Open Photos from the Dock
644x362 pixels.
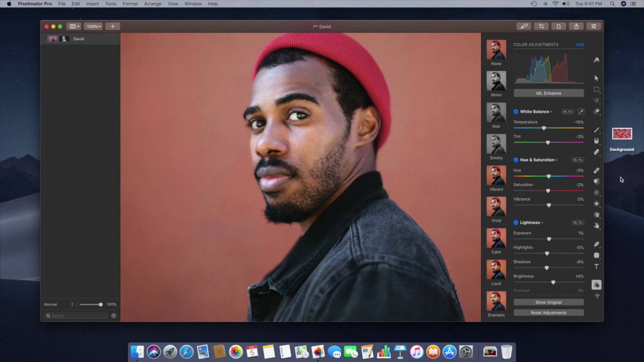tap(235, 352)
